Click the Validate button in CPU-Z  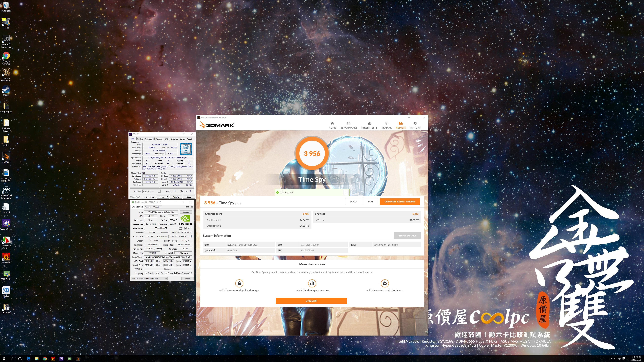pyautogui.click(x=176, y=197)
